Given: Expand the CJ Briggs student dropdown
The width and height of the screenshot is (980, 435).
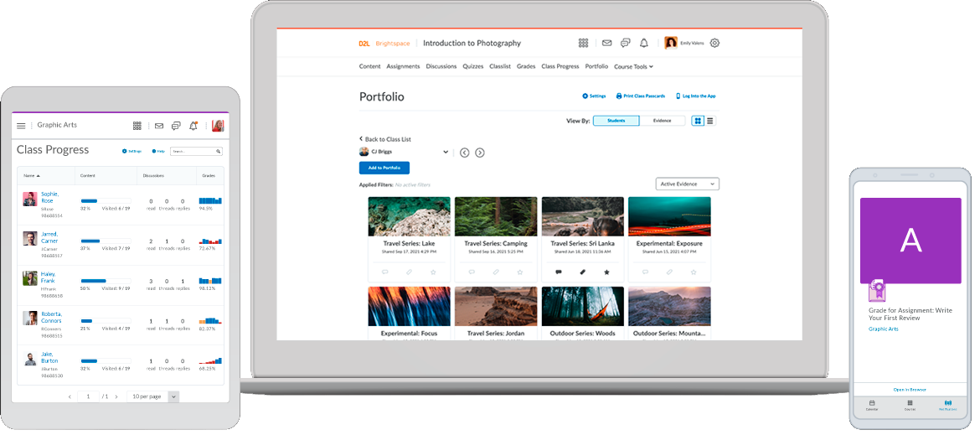Looking at the screenshot, I should coord(445,152).
